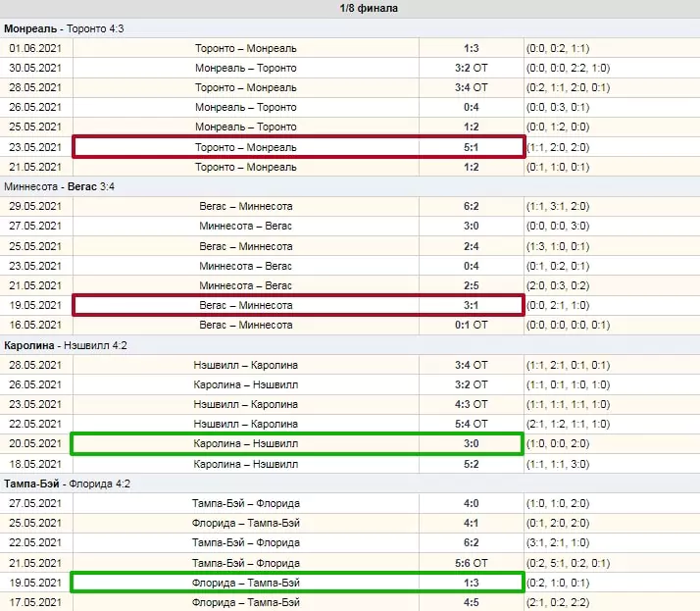Click the 6:2 score of Тампа-Бэй – Флорида
Screen dimensions: 700x611
point(471,543)
